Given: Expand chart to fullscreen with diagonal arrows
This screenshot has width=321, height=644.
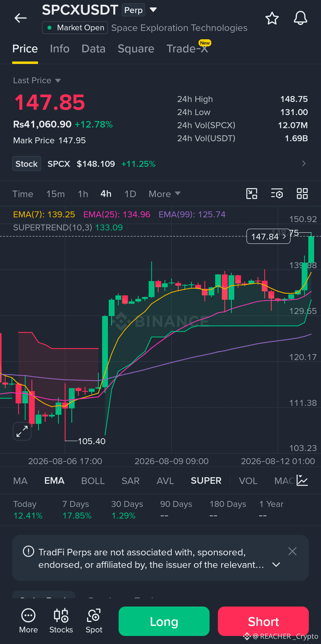Looking at the screenshot, I should pos(22,431).
